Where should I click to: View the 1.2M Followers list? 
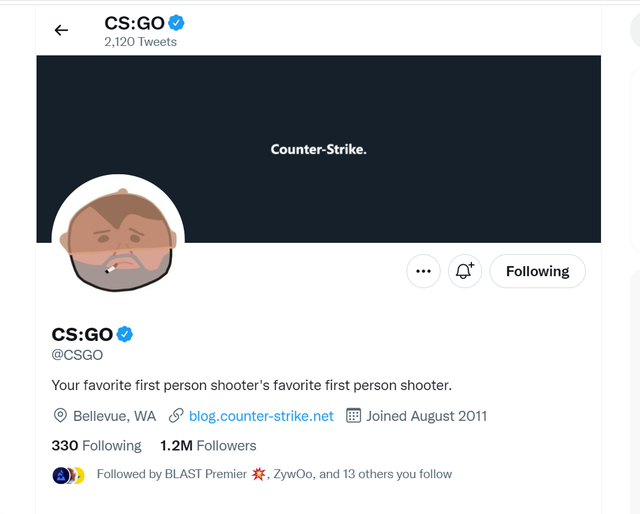pos(208,445)
